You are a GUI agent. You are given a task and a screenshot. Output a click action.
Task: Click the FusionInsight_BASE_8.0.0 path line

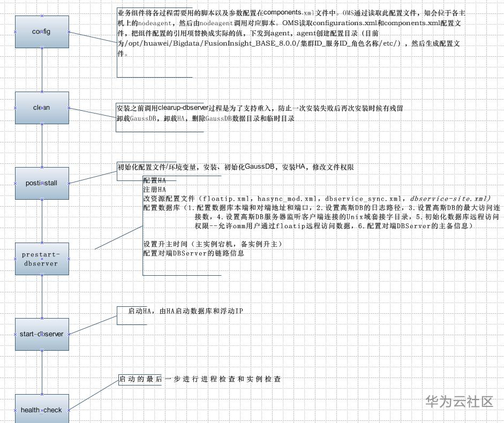pyautogui.click(x=289, y=43)
